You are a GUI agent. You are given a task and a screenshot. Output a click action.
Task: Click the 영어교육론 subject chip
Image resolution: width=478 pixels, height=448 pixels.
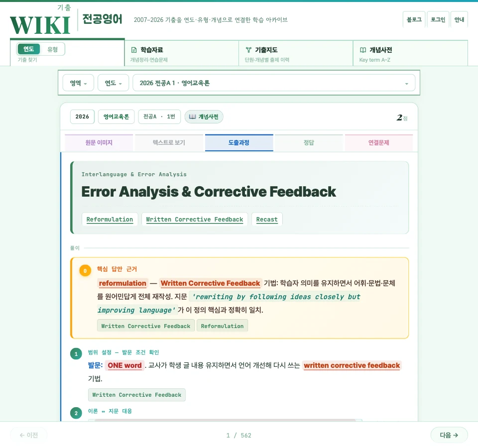point(116,116)
